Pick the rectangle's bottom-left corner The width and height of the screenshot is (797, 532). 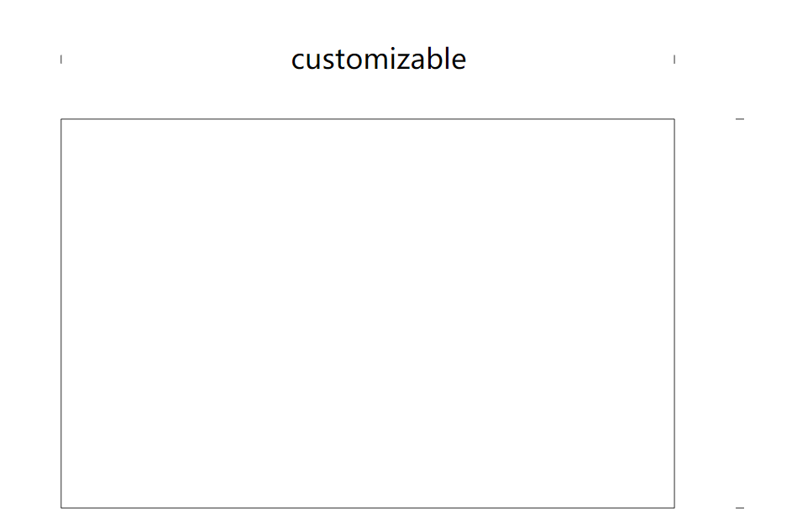[x=61, y=508]
